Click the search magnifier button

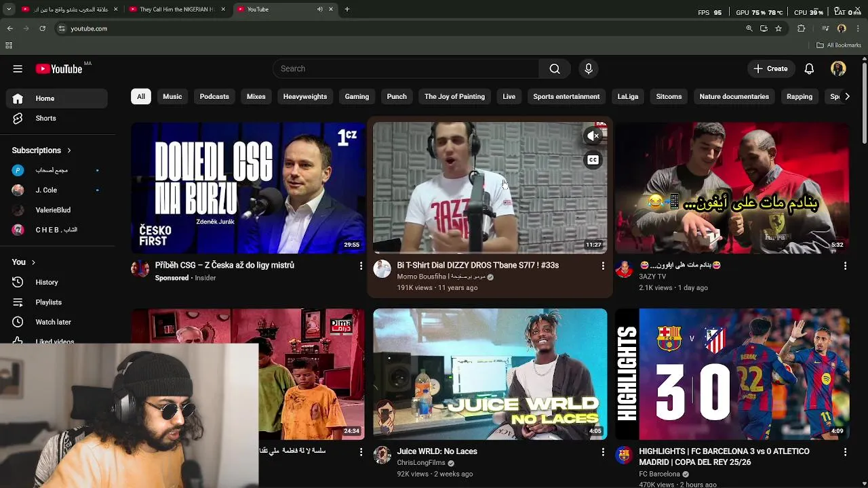point(555,68)
